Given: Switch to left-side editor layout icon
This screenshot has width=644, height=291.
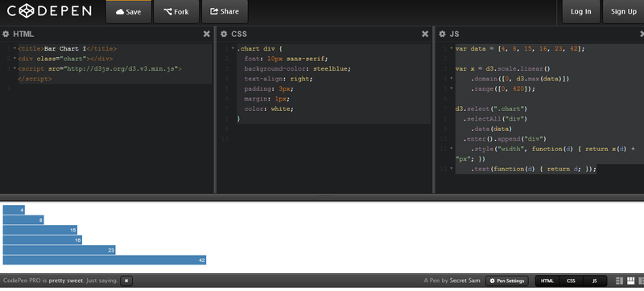Looking at the screenshot, I should 620,281.
